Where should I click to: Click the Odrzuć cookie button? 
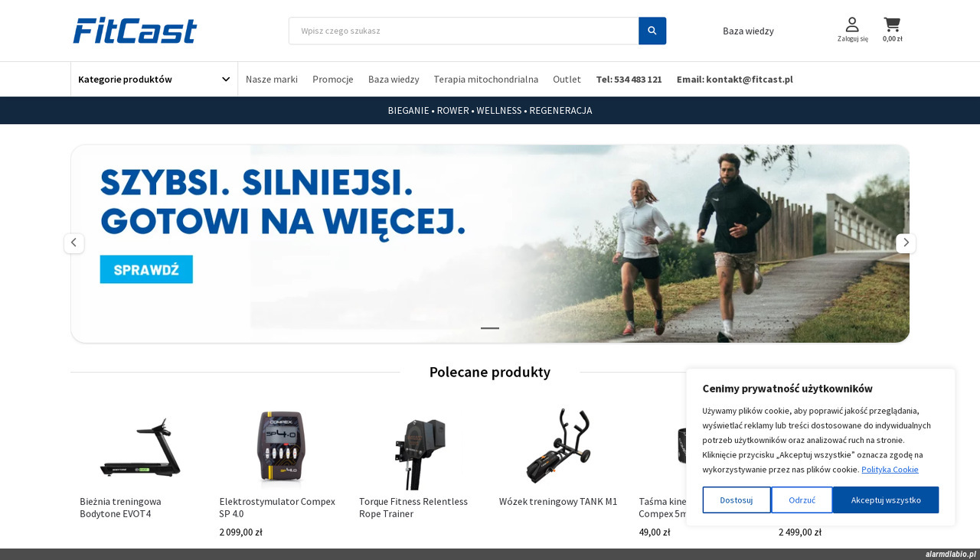click(x=802, y=500)
